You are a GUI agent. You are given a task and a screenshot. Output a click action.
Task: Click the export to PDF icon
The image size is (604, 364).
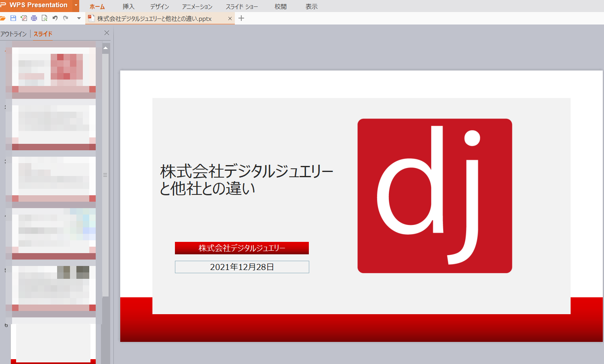[x=24, y=18]
